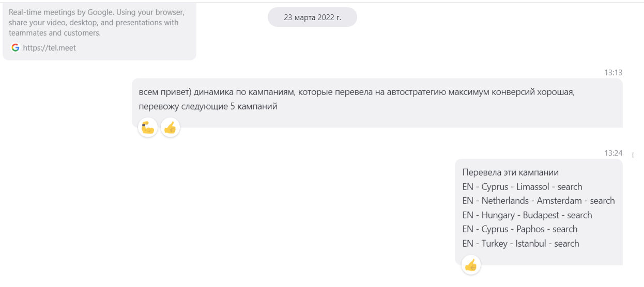
Task: Open the https://tel.meet link
Action: click(x=50, y=48)
